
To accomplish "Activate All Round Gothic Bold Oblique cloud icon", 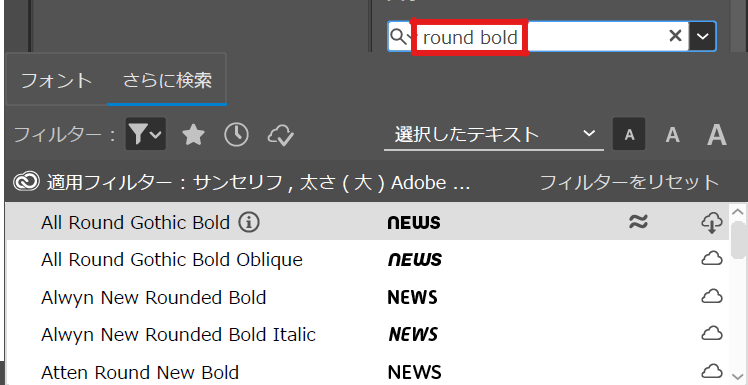I will (x=712, y=259).
